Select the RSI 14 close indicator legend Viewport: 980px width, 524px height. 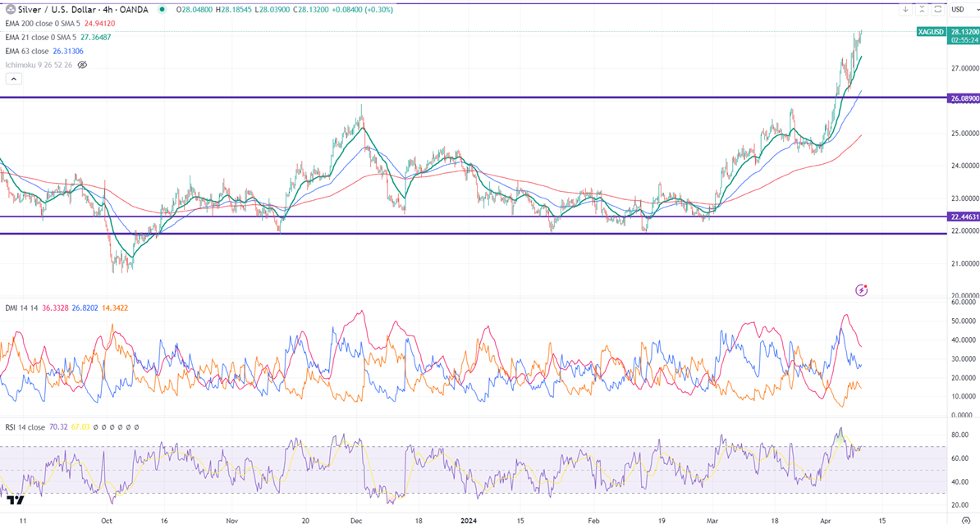click(25, 427)
